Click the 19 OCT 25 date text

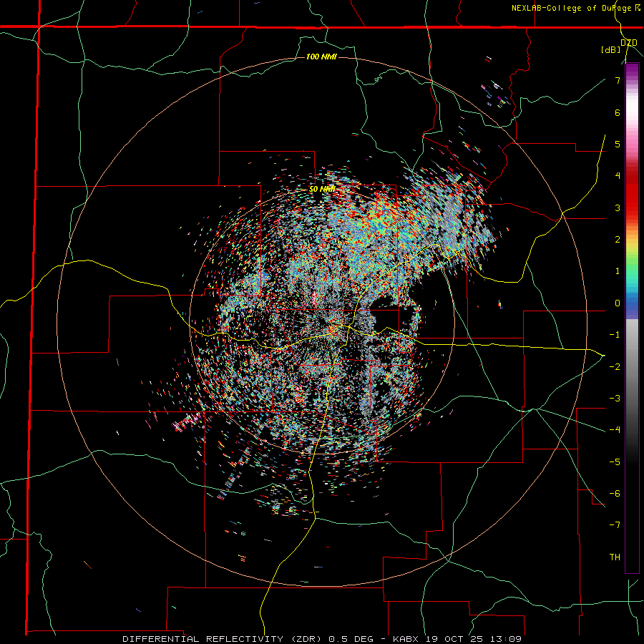[x=454, y=639]
